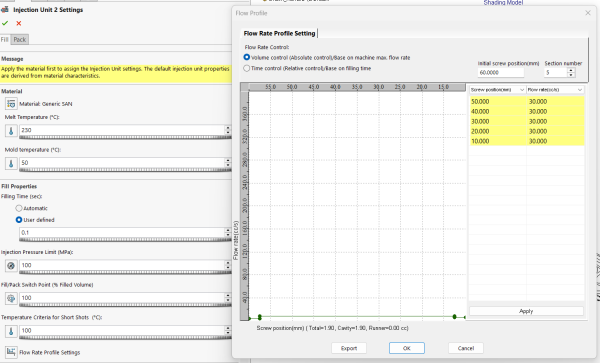Click the Shading Model link

point(503,3)
